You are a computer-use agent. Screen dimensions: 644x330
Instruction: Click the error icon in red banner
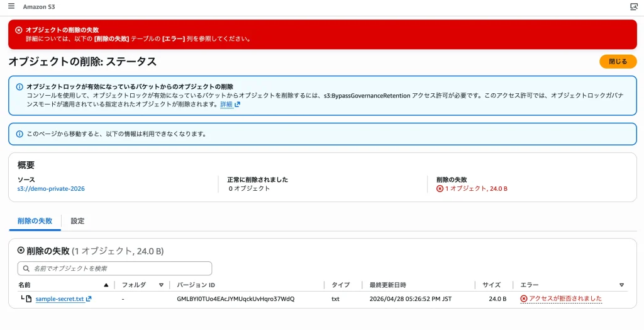(18, 30)
